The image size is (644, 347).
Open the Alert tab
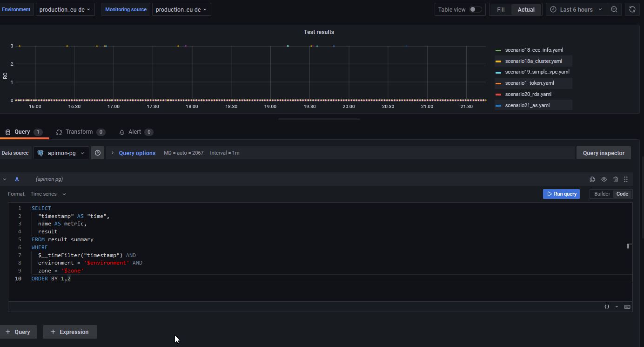tap(136, 132)
